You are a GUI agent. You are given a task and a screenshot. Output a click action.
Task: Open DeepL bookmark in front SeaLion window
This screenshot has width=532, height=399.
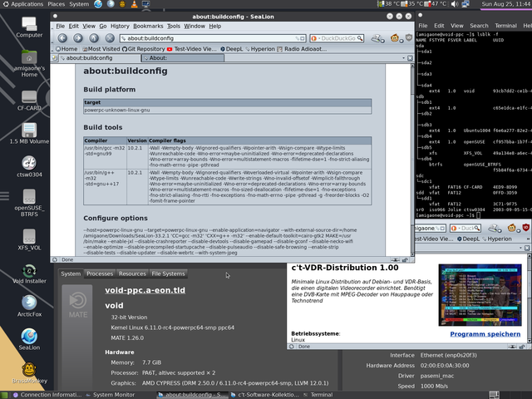pos(231,49)
